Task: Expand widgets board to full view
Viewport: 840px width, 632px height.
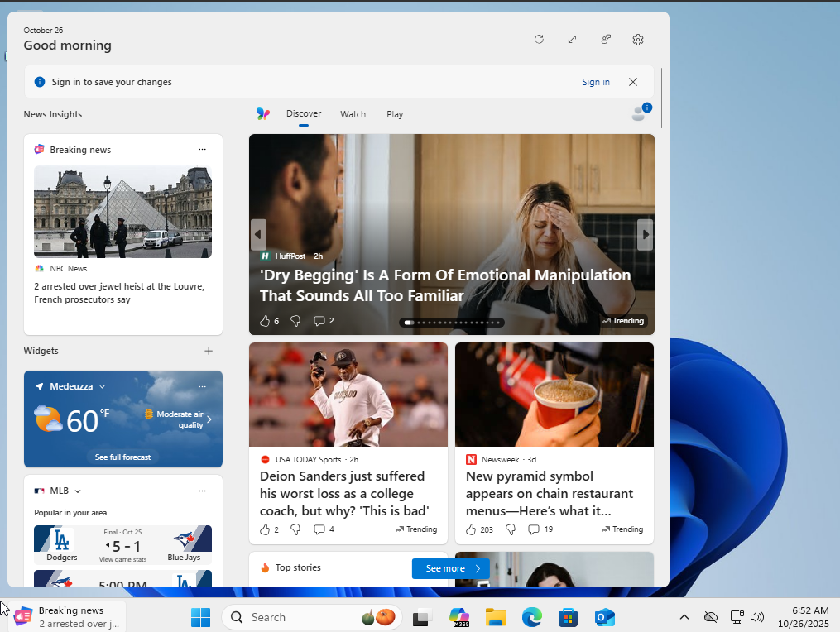Action: pyautogui.click(x=572, y=40)
